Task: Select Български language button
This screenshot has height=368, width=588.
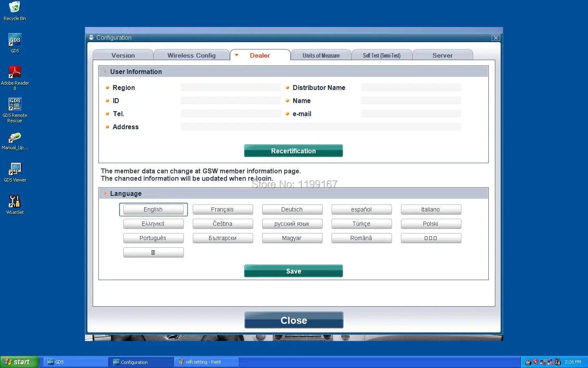Action: pyautogui.click(x=223, y=238)
